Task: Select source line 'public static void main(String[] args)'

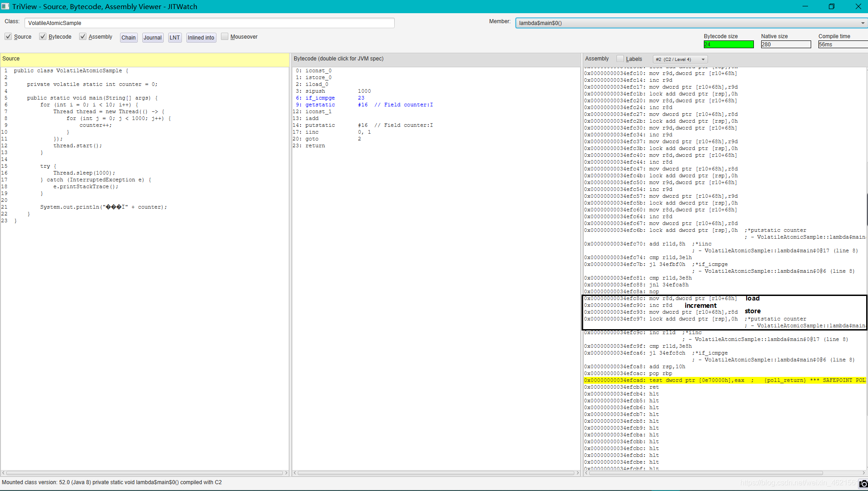Action: point(92,98)
